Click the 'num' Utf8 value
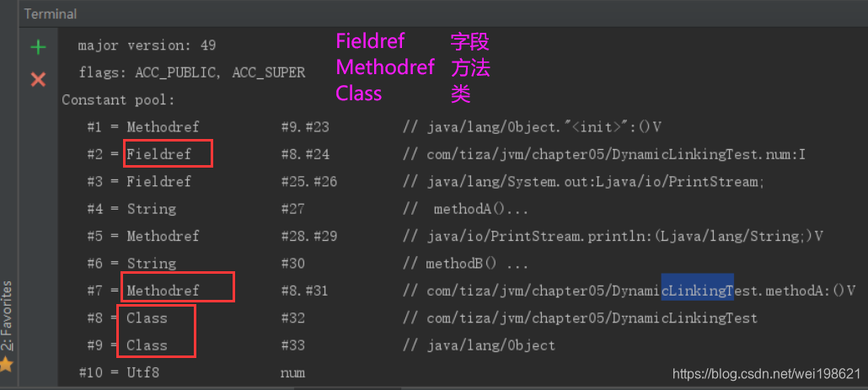 pyautogui.click(x=292, y=373)
